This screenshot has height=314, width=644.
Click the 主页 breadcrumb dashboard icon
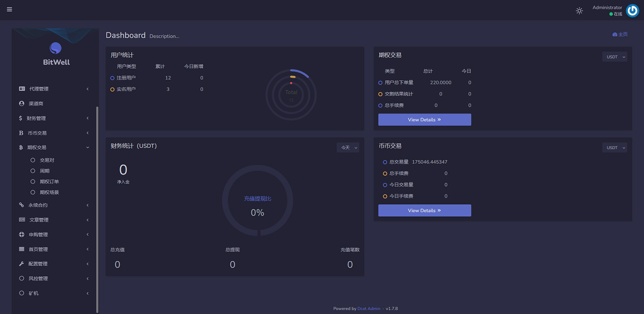click(615, 34)
